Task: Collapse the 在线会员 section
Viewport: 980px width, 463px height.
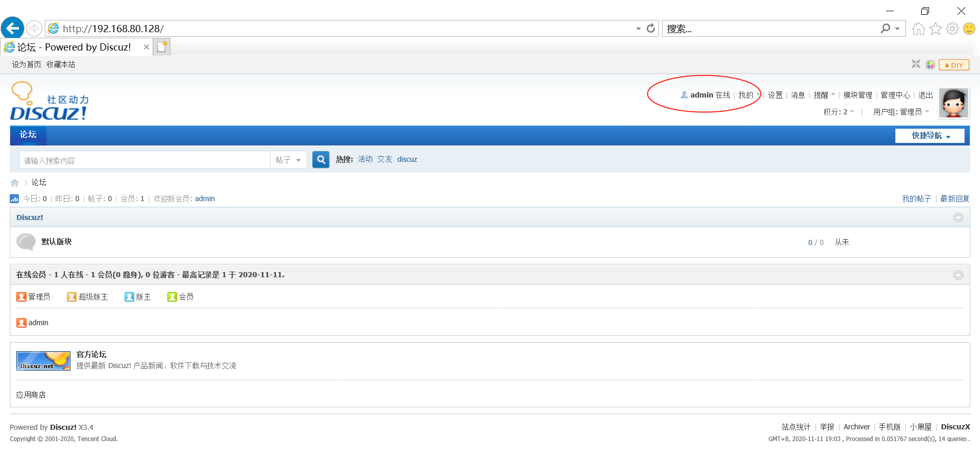Action: (x=958, y=275)
